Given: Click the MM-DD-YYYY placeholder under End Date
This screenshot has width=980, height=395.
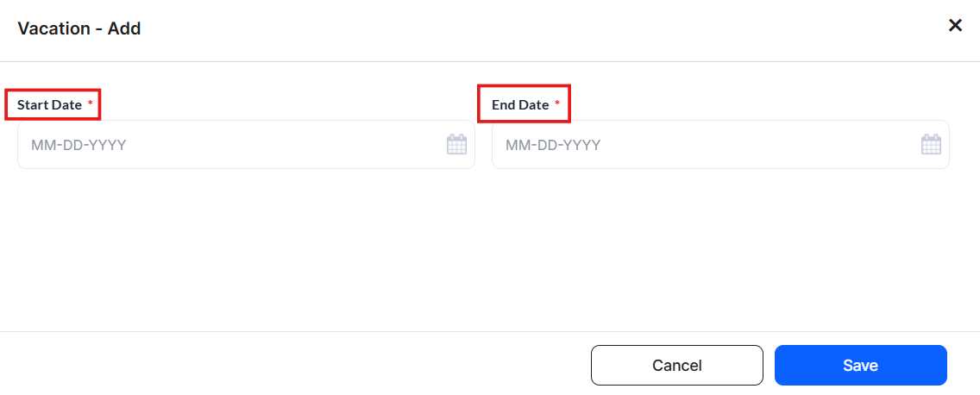Looking at the screenshot, I should [x=553, y=145].
